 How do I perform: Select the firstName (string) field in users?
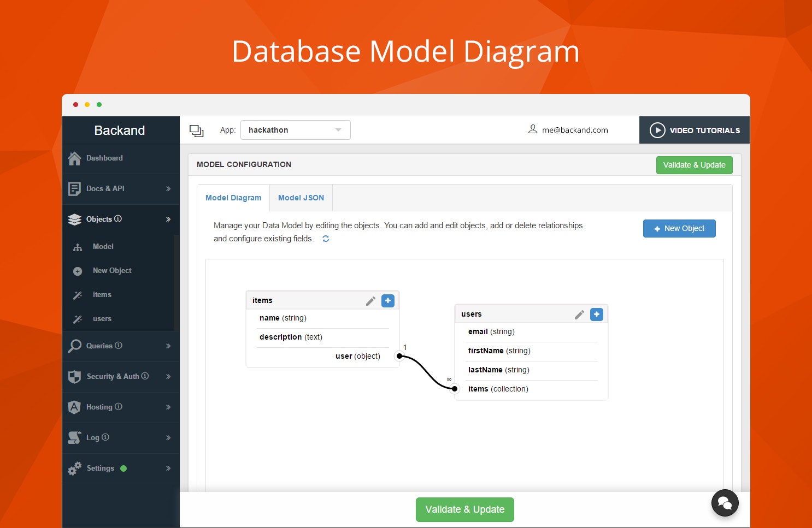click(x=499, y=351)
